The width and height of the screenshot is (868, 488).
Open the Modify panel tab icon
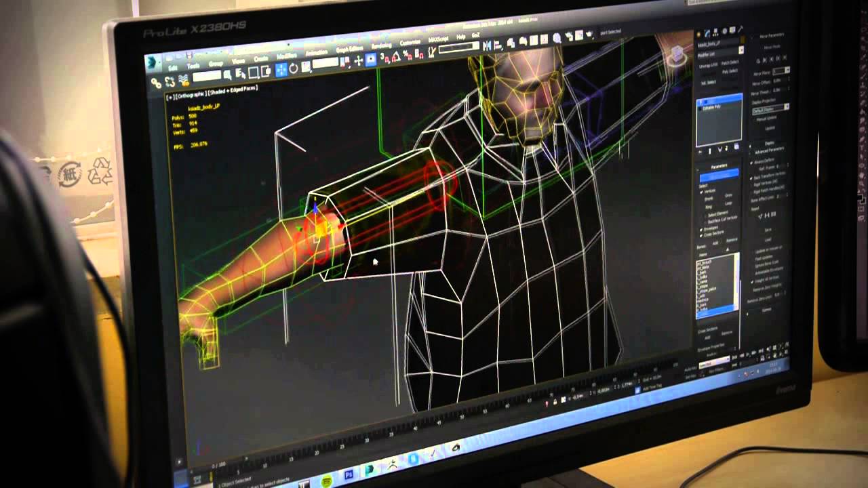click(708, 33)
